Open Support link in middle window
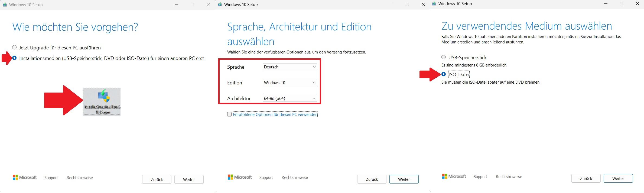 [266, 178]
